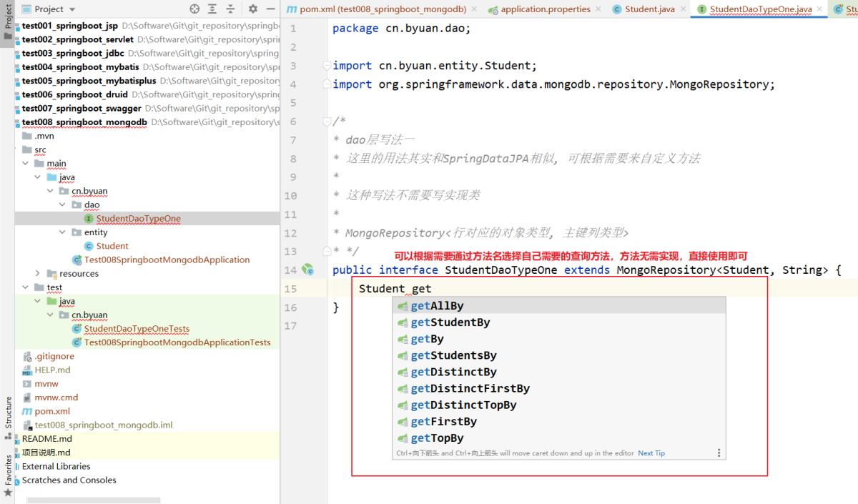Select getStudentBy completion suggestion
The image size is (858, 504).
[x=450, y=322]
